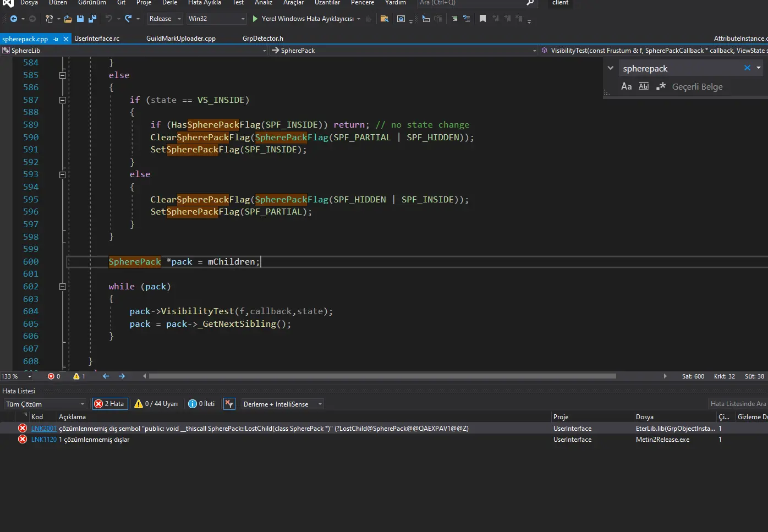
Task: Toggle the Match Case (Aa) search option
Action: pos(626,86)
